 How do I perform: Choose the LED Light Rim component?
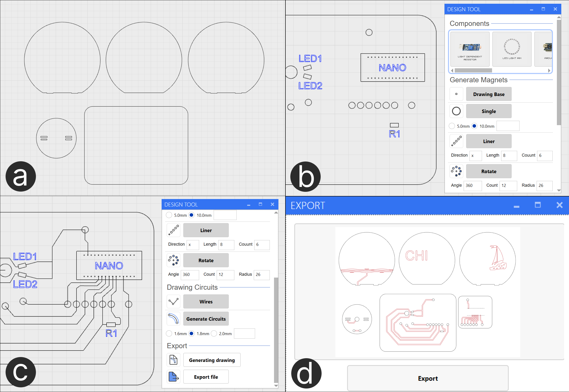(x=512, y=49)
